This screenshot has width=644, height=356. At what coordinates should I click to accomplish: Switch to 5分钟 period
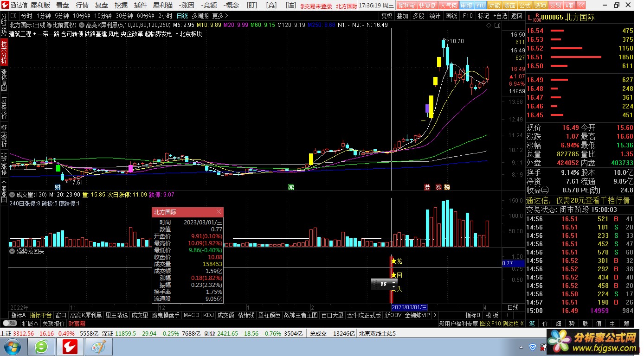click(62, 16)
